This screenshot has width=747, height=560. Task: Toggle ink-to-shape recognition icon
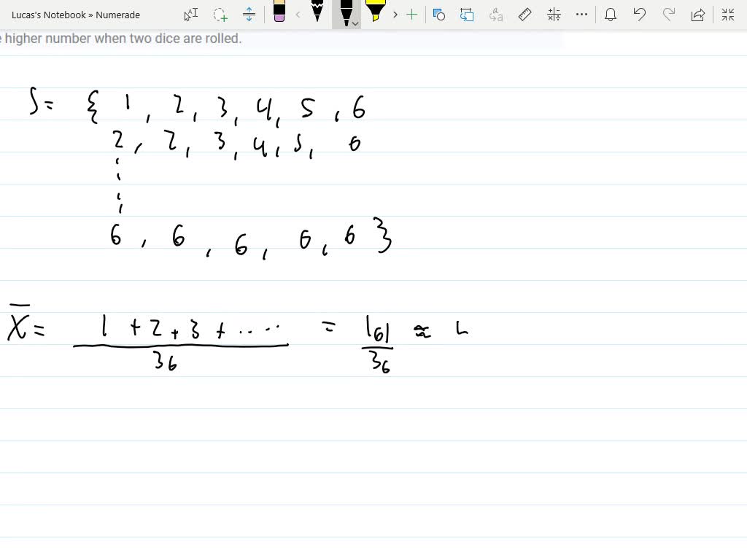tap(466, 15)
